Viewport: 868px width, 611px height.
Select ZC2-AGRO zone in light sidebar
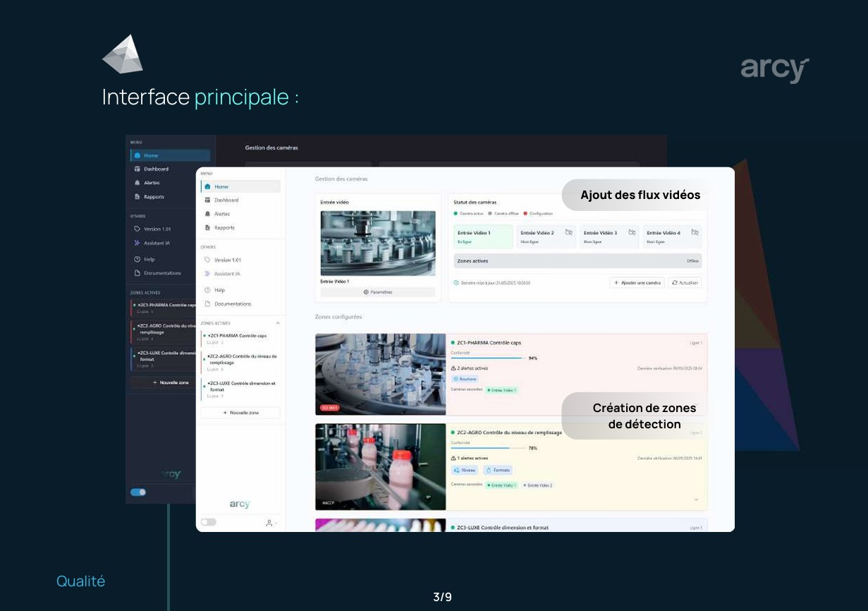pyautogui.click(x=240, y=362)
